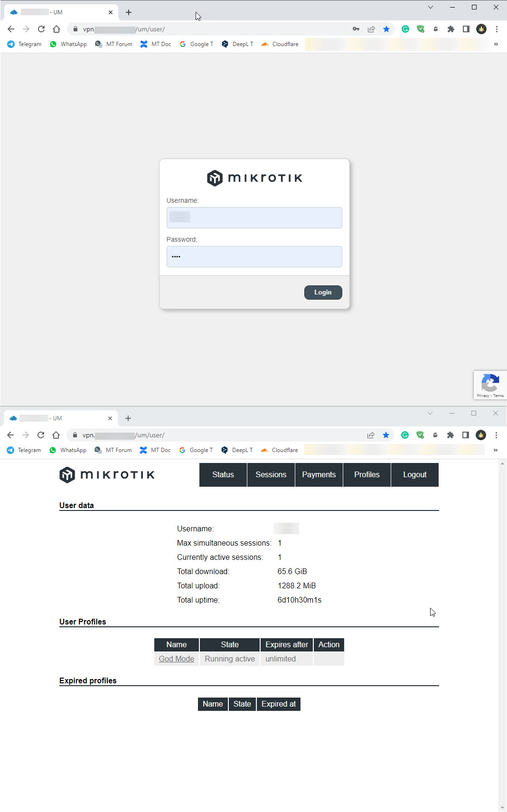Focus the Username field on login form
507x812 pixels.
[x=254, y=217]
